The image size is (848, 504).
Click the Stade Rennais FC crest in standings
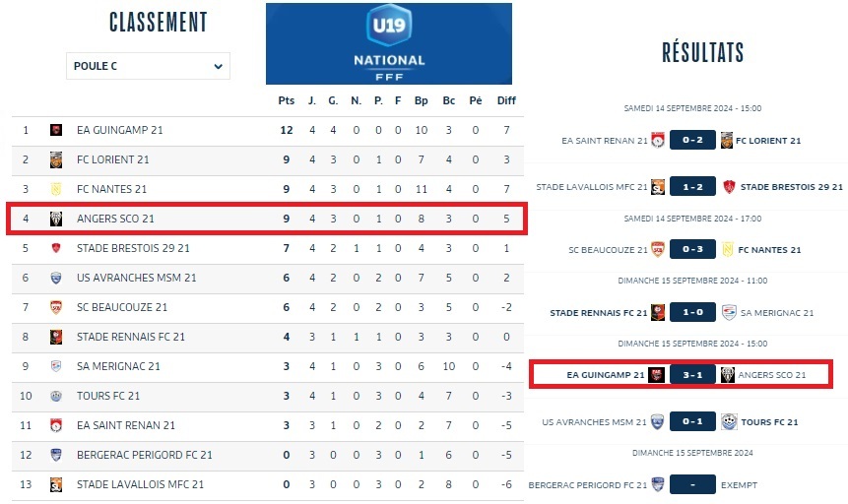pos(56,337)
